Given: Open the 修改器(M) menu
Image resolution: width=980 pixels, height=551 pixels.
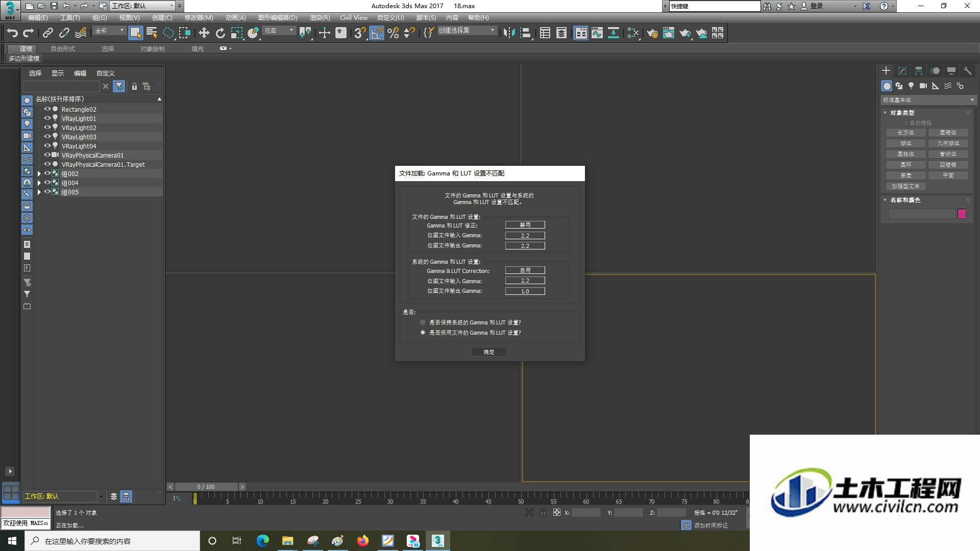Looking at the screenshot, I should coord(199,17).
